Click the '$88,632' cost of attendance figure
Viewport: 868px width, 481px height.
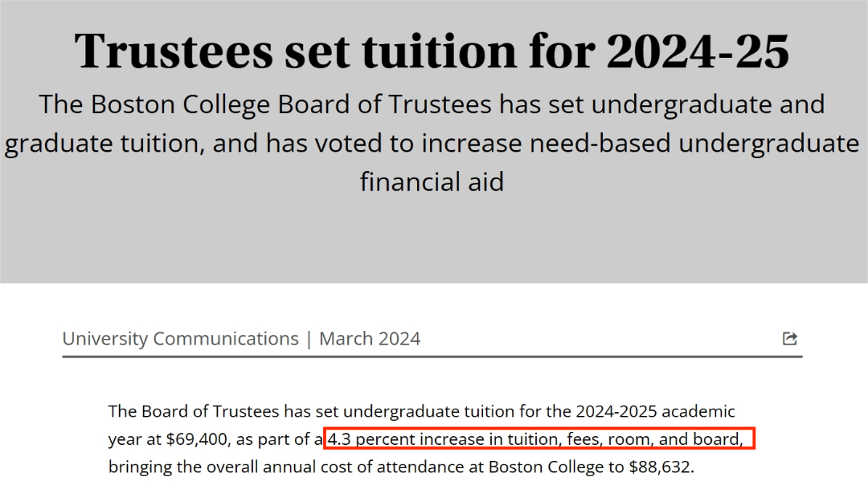pos(661,467)
